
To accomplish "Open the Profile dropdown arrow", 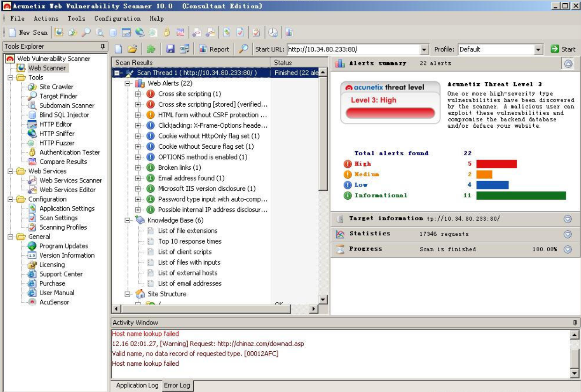I will point(538,50).
